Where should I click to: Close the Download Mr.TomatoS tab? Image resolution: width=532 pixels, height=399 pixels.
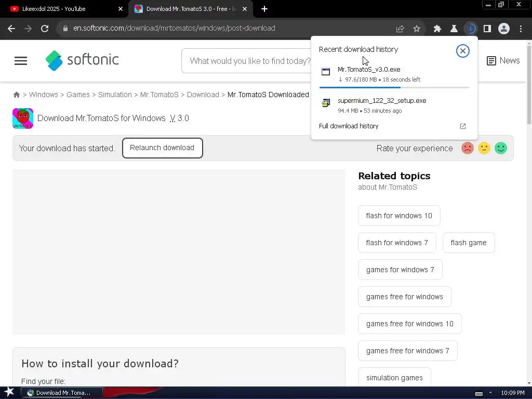click(x=245, y=9)
